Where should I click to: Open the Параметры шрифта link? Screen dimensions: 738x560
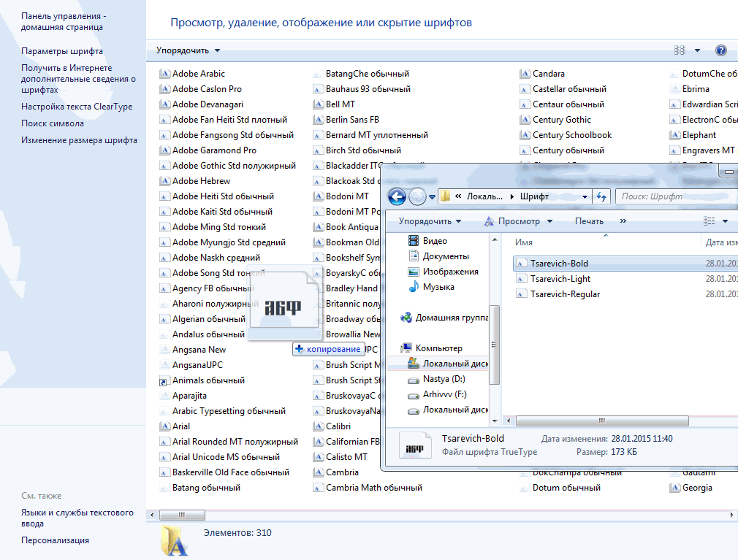[x=61, y=51]
